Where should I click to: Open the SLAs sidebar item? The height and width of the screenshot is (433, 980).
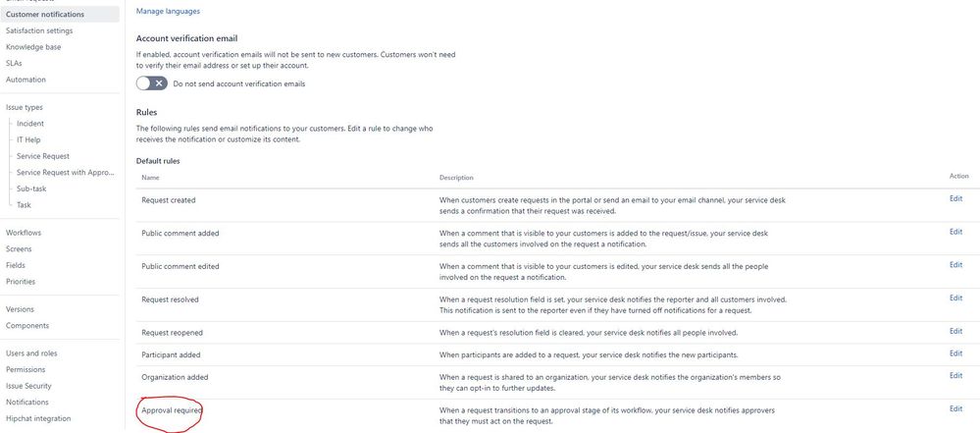[x=15, y=63]
